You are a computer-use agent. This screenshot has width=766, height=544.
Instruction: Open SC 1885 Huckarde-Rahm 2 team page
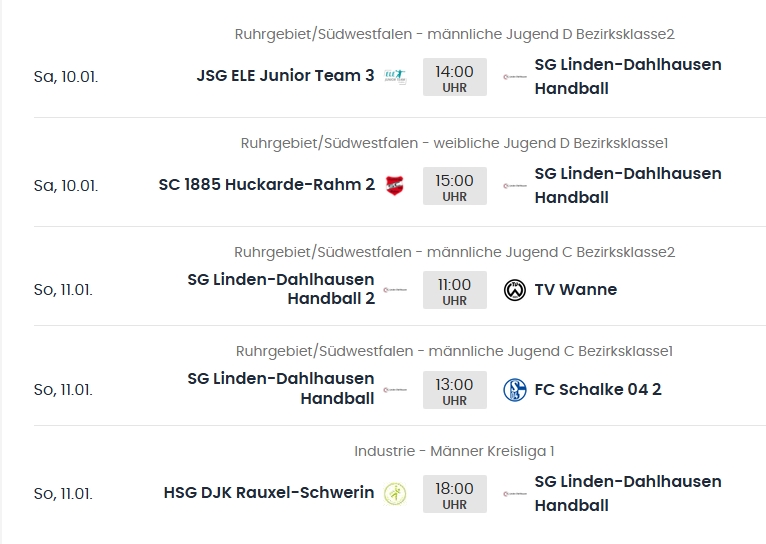pyautogui.click(x=266, y=184)
